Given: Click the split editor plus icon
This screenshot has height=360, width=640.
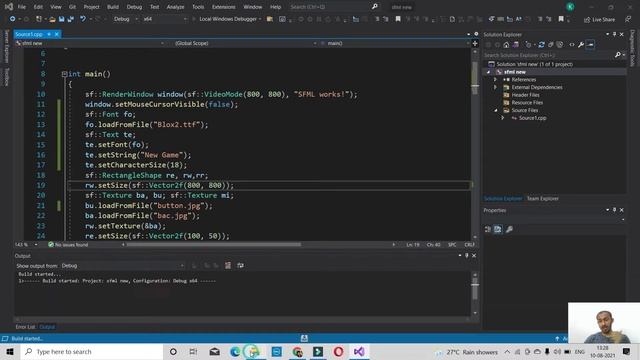Looking at the screenshot, I should [x=475, y=43].
